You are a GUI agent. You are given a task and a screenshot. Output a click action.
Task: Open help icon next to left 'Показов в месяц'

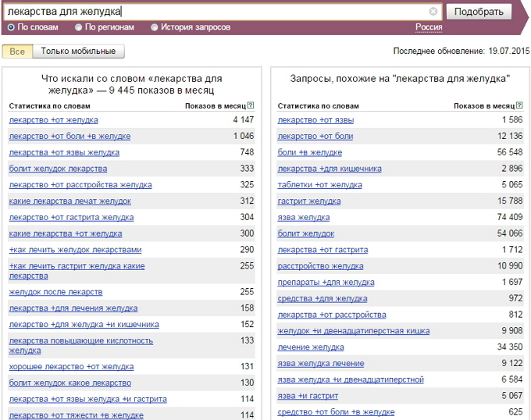(250, 105)
